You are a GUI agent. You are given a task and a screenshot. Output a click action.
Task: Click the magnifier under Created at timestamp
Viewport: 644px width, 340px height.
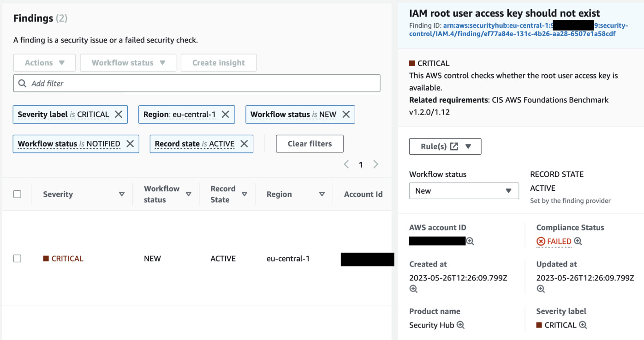[413, 289]
